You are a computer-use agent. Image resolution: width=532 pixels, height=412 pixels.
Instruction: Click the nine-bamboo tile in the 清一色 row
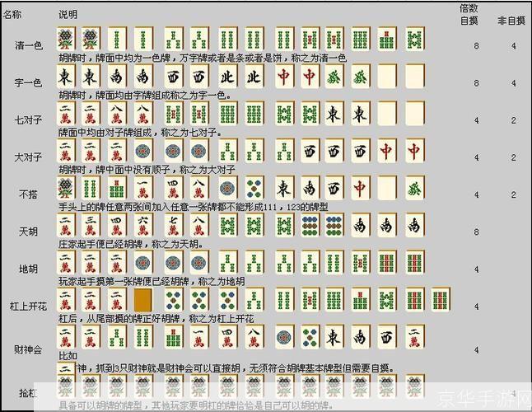(x=361, y=39)
